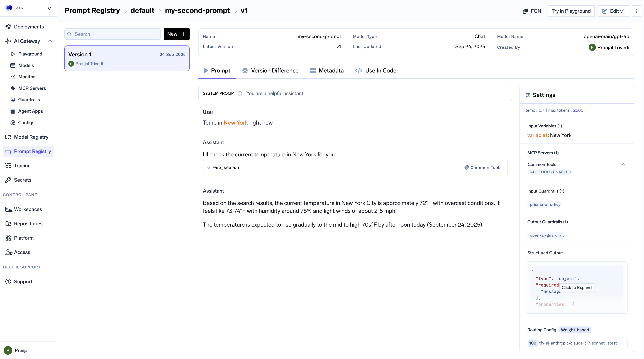
Task: Click the version Search input field
Action: (113, 34)
